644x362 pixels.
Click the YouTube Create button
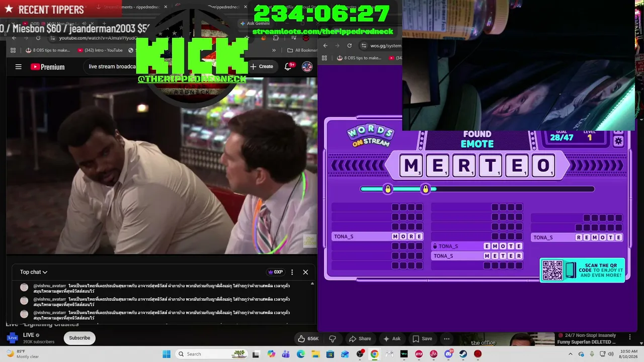[262, 66]
